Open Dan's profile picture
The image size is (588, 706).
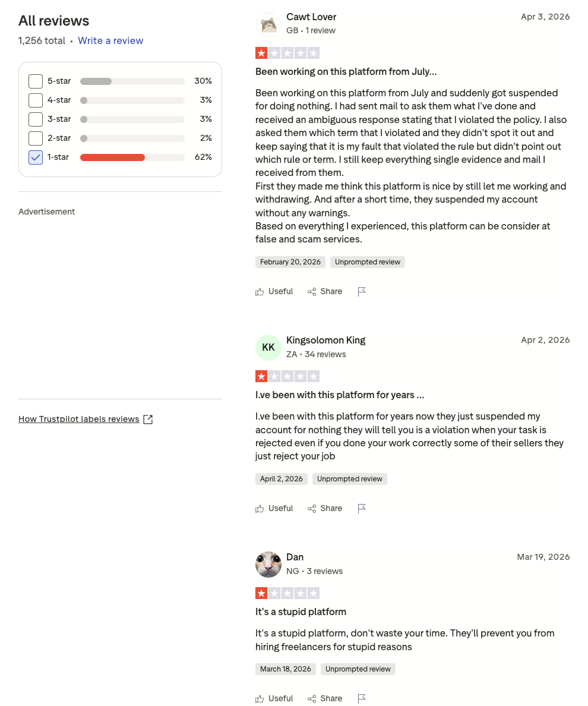click(x=268, y=564)
